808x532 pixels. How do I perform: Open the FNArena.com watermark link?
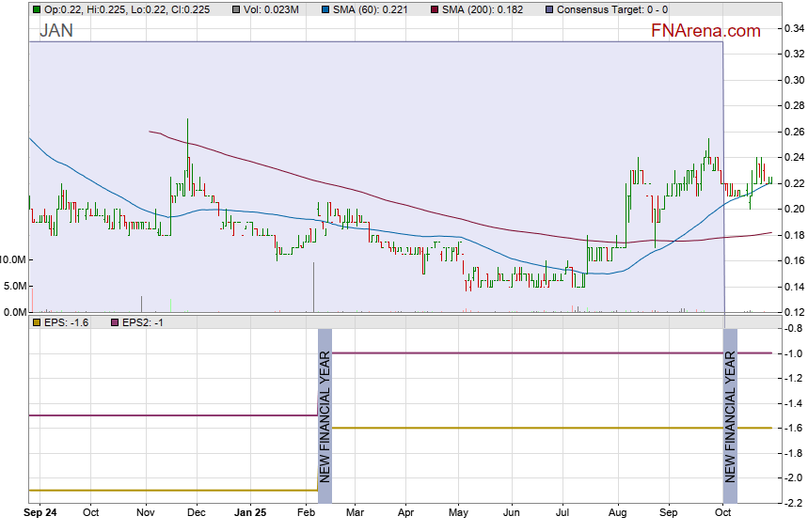pos(705,31)
